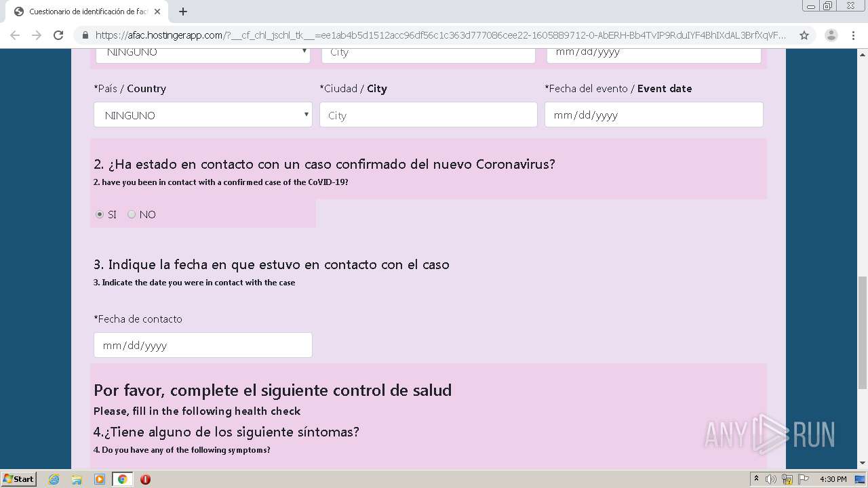Open the País / Country NINGUNO dropdown
The image size is (868, 488).
click(x=203, y=115)
